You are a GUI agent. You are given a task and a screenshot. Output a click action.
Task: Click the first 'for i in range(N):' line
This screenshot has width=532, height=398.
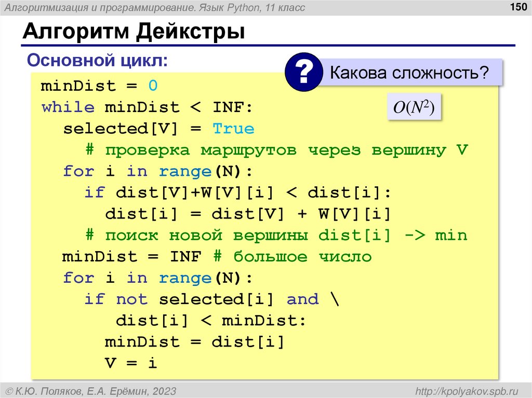158,171
